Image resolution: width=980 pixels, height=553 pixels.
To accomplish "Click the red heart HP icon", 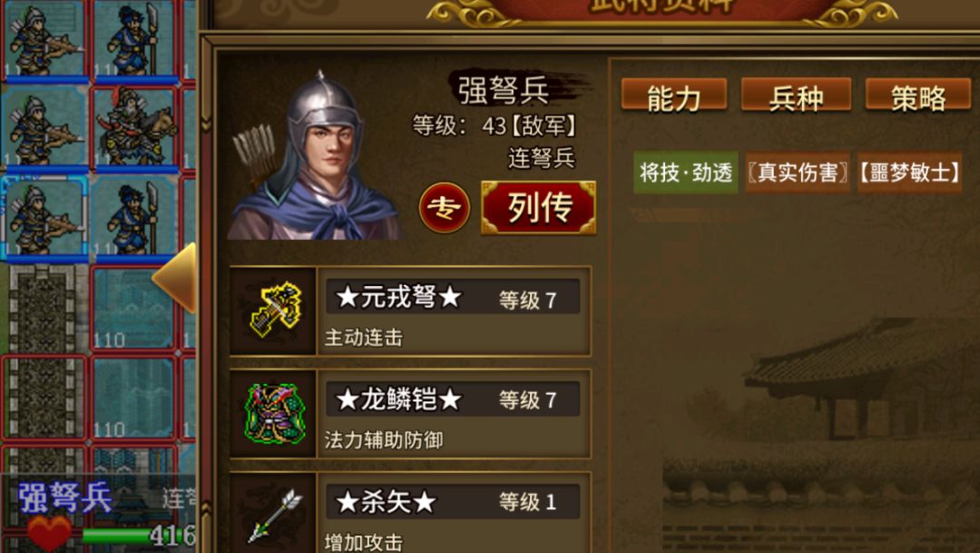I will pos(49,534).
